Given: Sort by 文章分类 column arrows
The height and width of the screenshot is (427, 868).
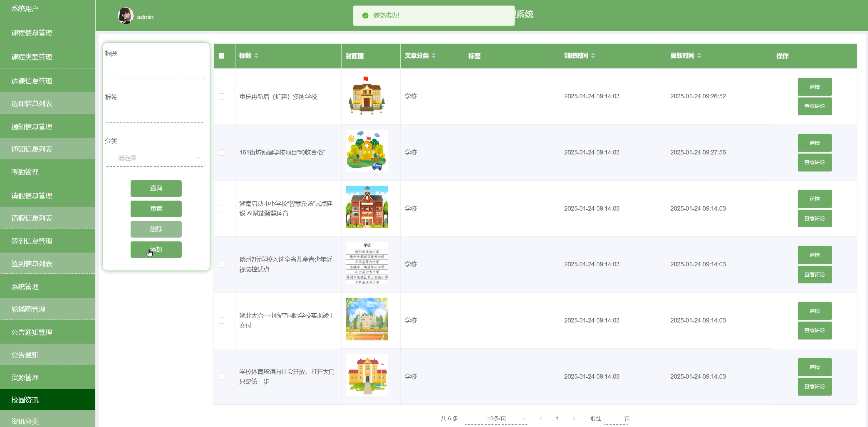Looking at the screenshot, I should tap(434, 56).
